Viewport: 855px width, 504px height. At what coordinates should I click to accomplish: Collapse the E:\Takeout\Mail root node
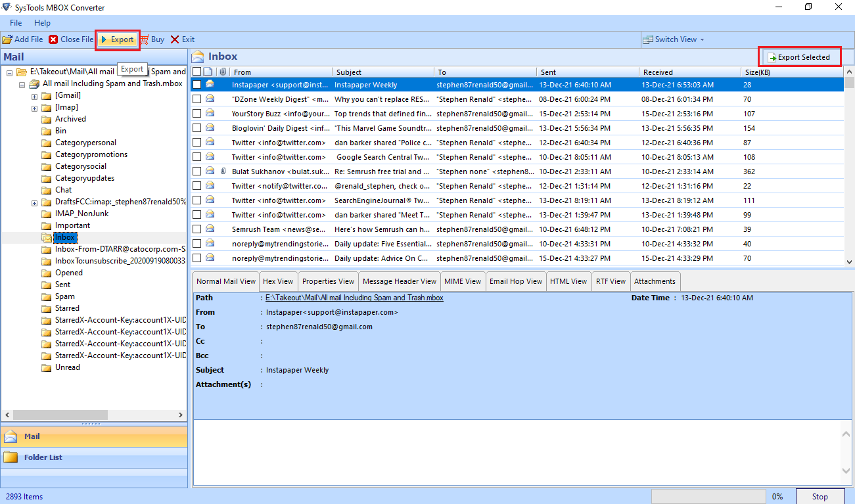pos(9,72)
